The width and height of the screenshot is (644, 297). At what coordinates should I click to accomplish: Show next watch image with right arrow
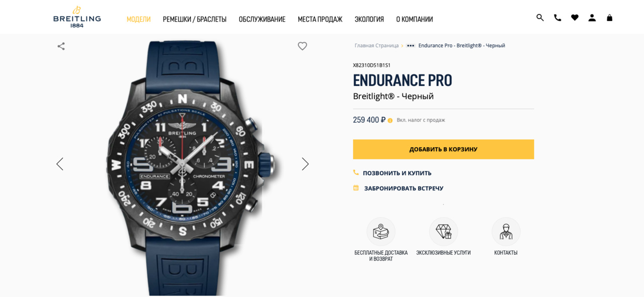pyautogui.click(x=305, y=164)
